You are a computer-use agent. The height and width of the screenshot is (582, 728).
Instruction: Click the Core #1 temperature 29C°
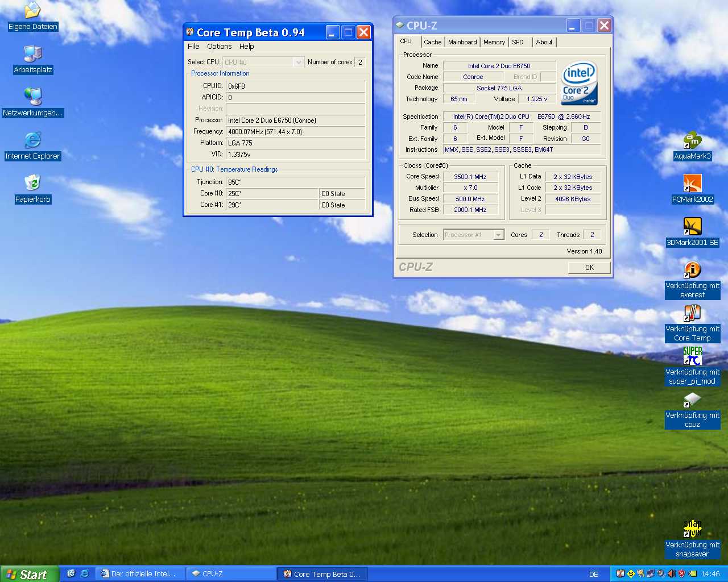(x=272, y=205)
